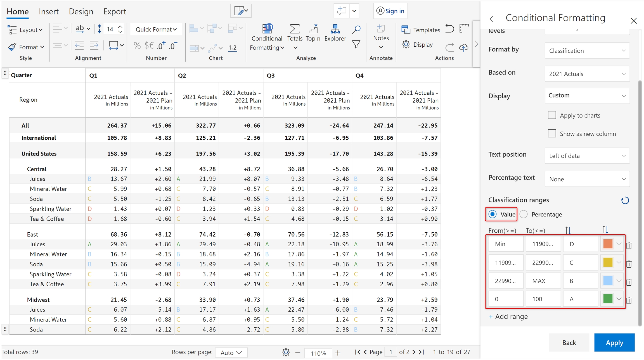
Task: Click the search magnifier icon
Action: pos(356,30)
